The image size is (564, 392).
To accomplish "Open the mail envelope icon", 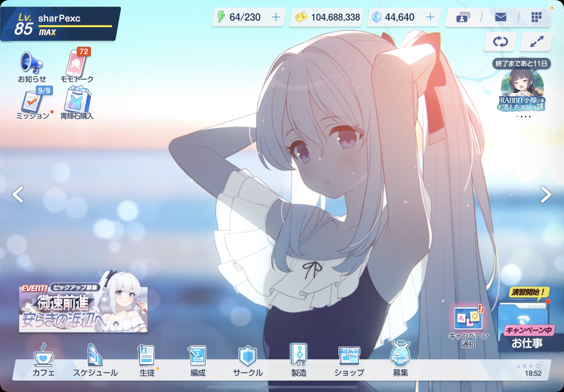I will (x=500, y=17).
